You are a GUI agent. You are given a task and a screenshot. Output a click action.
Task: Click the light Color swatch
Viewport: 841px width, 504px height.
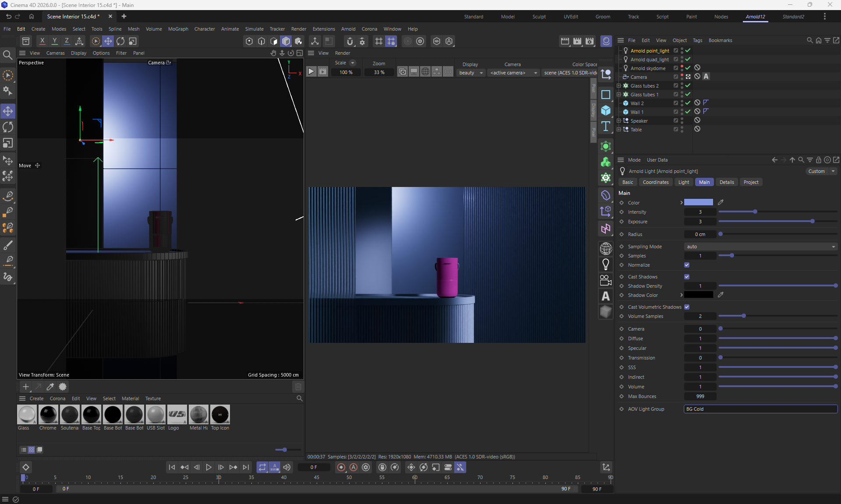[698, 202]
